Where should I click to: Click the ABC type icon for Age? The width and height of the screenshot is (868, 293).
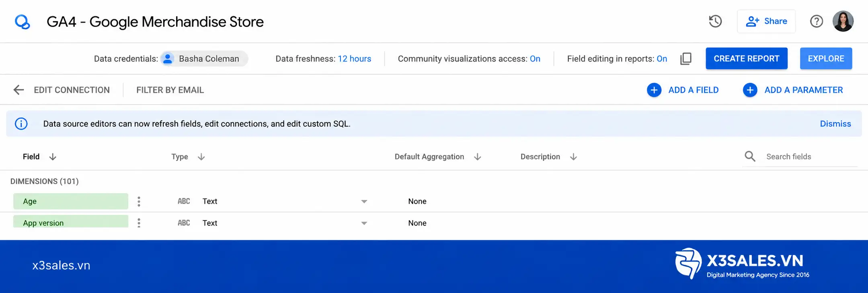[x=184, y=201]
